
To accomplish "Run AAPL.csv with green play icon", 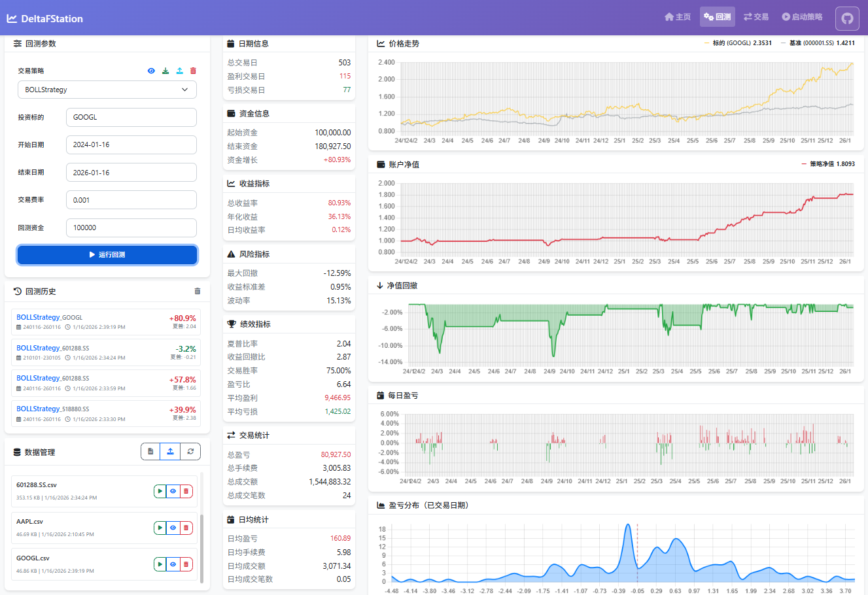I will [160, 528].
